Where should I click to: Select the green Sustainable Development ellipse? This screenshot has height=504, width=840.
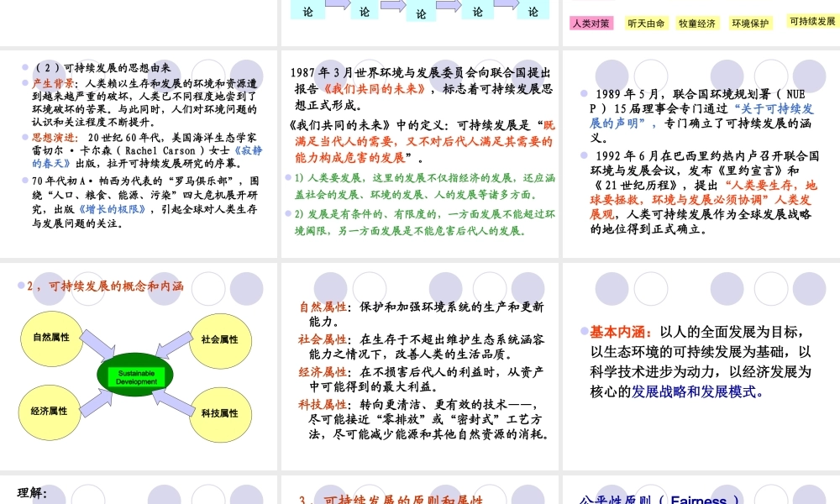(137, 375)
